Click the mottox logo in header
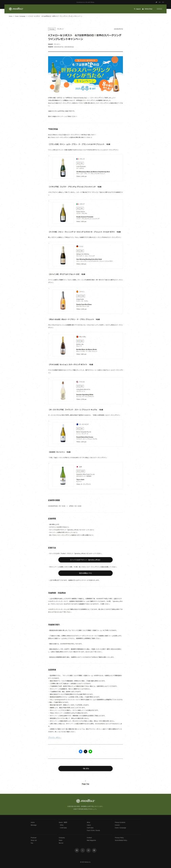Image resolution: width=171 pixels, height=868 pixels. tap(16, 9)
